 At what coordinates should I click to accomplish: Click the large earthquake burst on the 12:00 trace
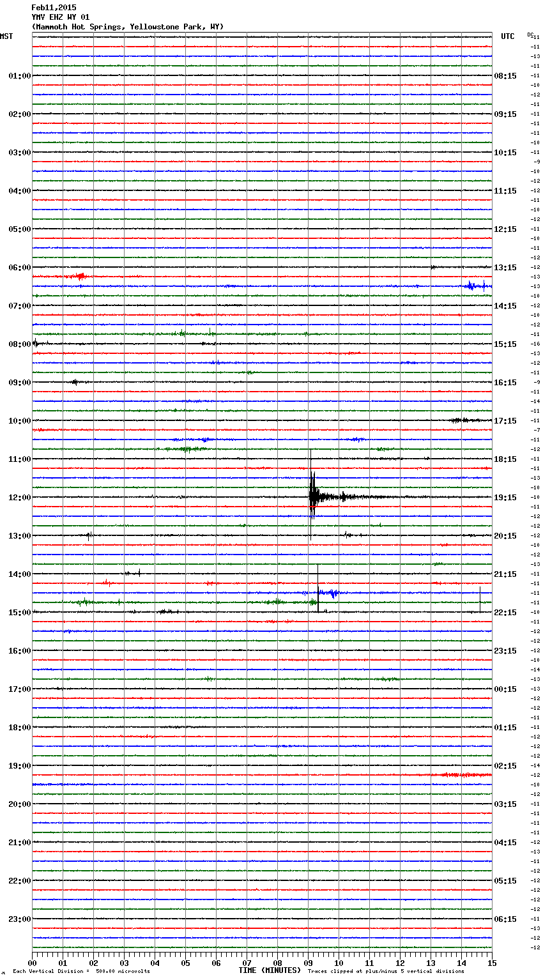tap(313, 496)
